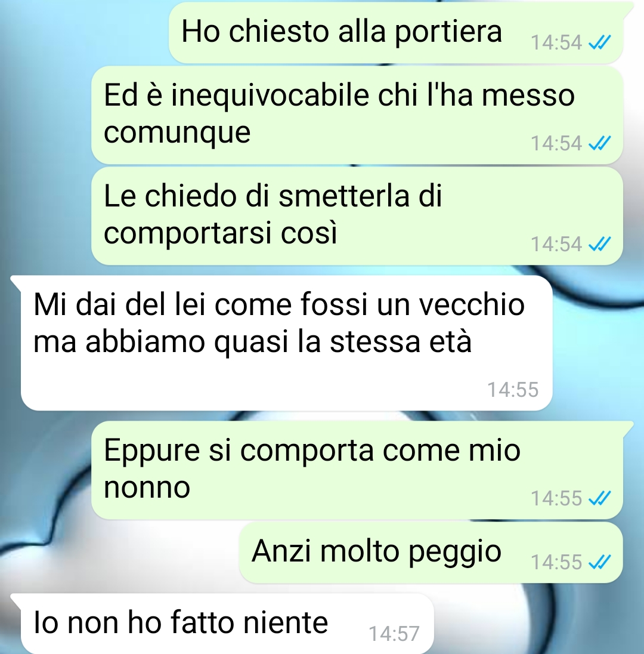Viewport: 644px width, 654px height.
Task: Tap the 14:54 time beside "comportarsi così"
Action: 556,245
